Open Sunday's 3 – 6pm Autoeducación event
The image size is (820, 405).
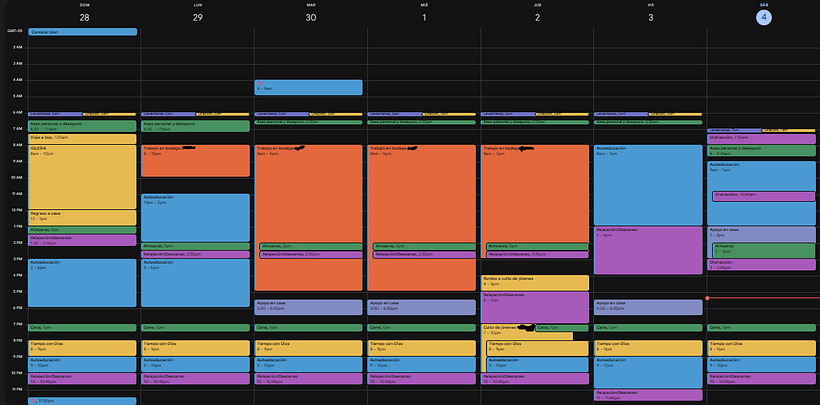tap(83, 283)
